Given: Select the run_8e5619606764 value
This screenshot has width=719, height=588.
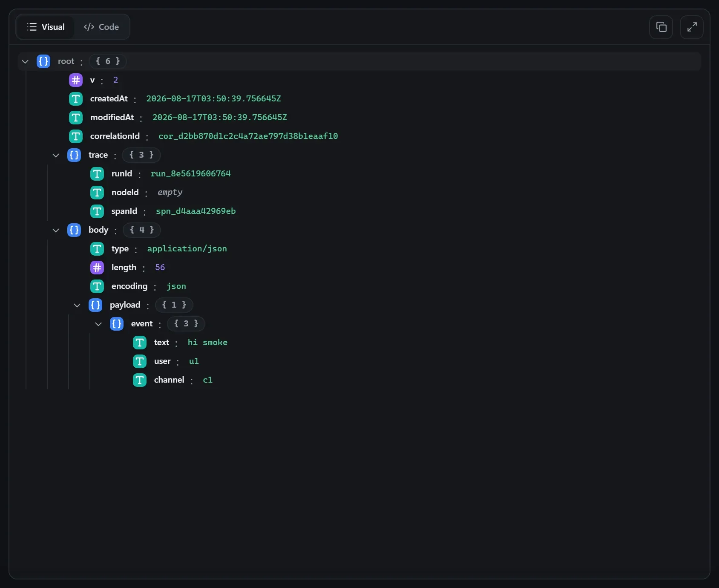Looking at the screenshot, I should tap(191, 174).
